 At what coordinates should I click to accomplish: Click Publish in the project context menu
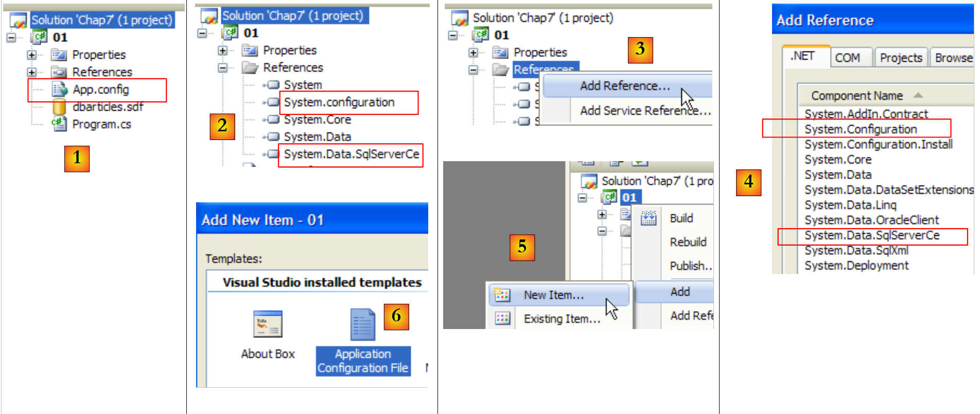coord(690,266)
